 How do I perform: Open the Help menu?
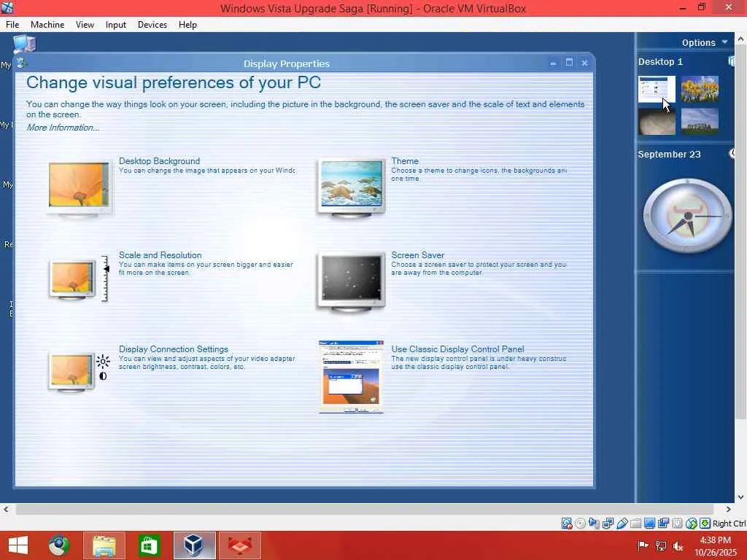click(x=187, y=24)
